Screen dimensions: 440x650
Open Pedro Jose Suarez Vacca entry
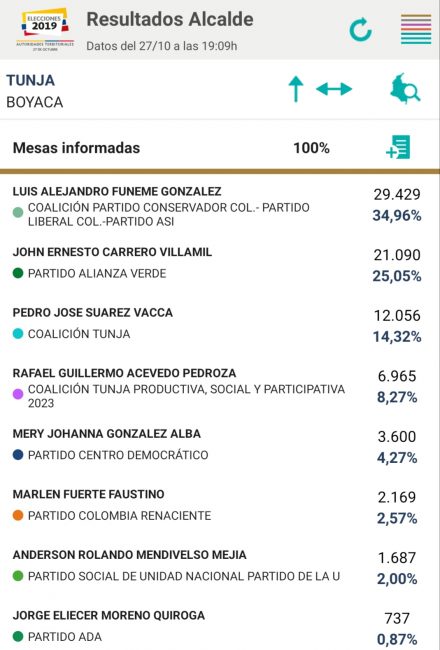[x=220, y=324]
